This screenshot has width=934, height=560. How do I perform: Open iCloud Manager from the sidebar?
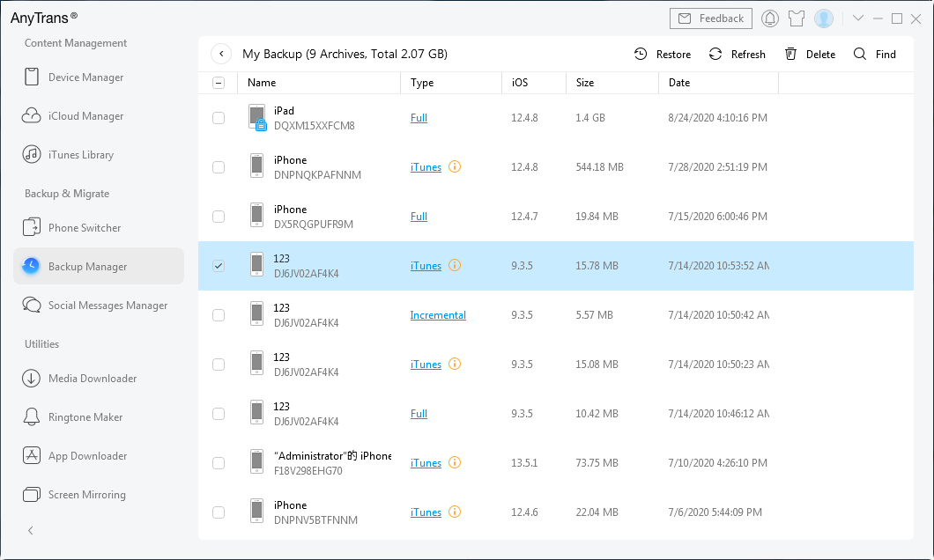pyautogui.click(x=99, y=116)
